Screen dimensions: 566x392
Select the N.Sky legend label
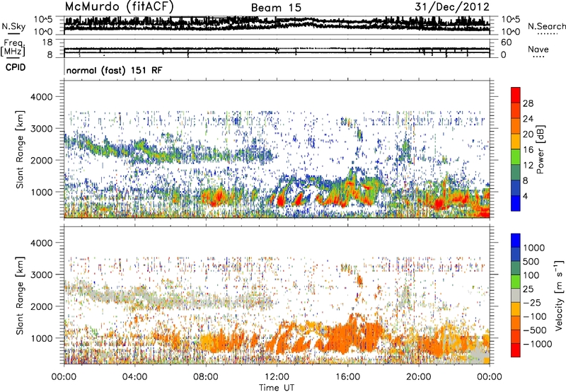click(13, 26)
